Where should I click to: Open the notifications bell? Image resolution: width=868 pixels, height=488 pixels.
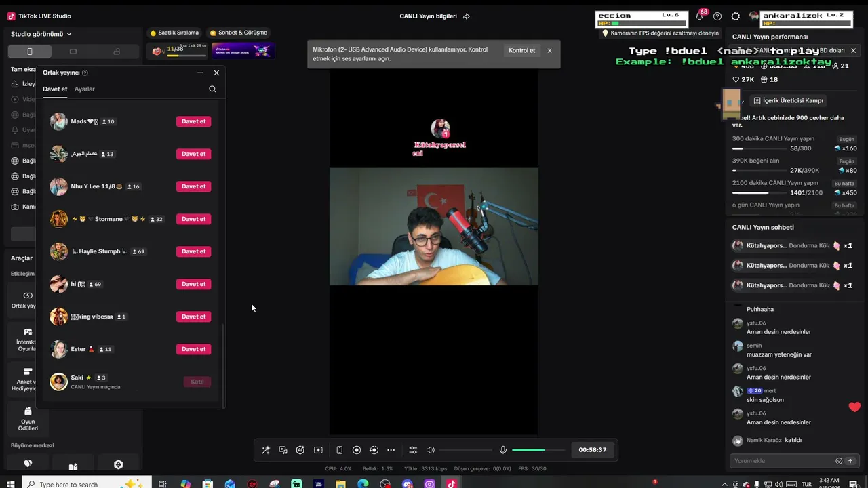699,16
